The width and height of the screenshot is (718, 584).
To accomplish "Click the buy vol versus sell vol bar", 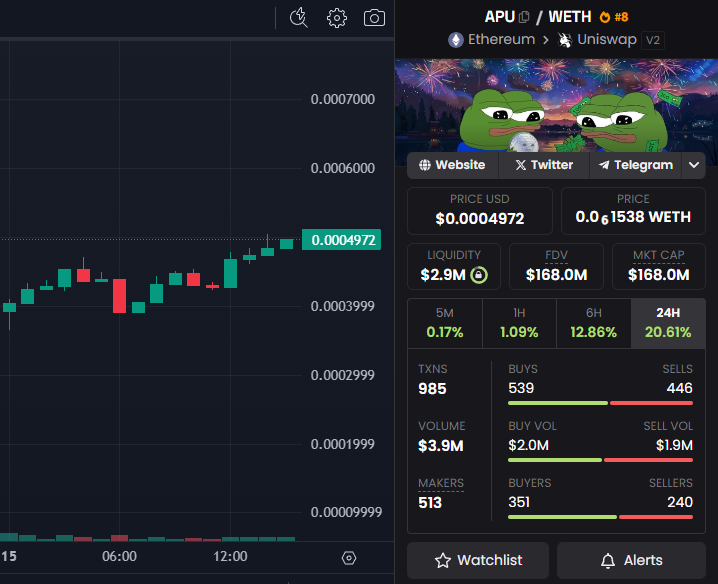I will [600, 460].
